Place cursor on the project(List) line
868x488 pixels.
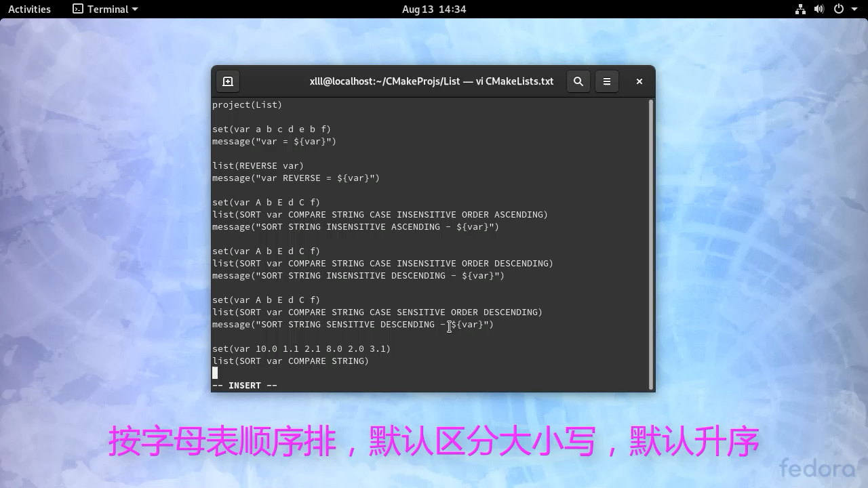(247, 104)
